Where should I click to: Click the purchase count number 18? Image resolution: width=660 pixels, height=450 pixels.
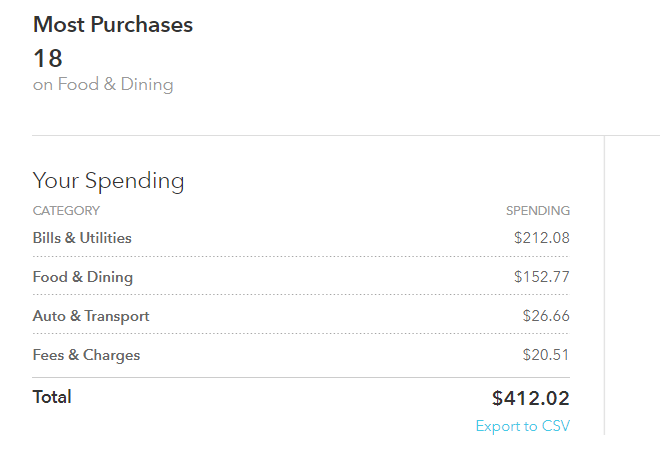(48, 58)
